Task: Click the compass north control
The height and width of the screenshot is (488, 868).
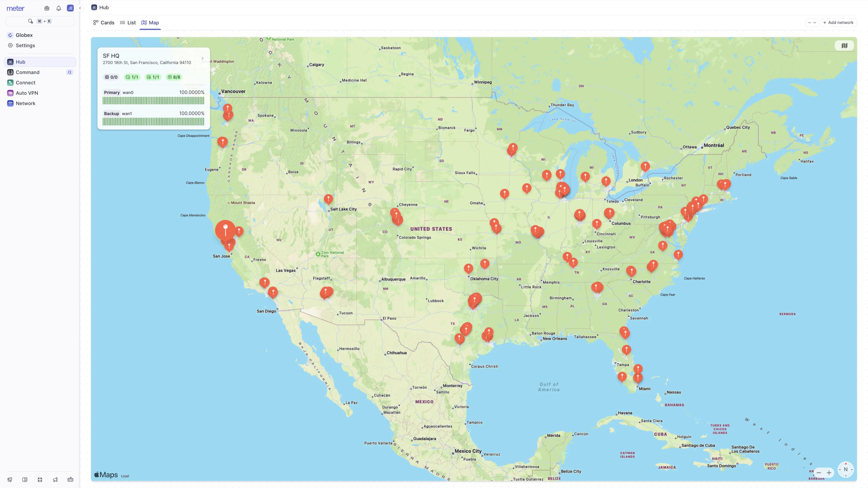Action: click(x=845, y=470)
